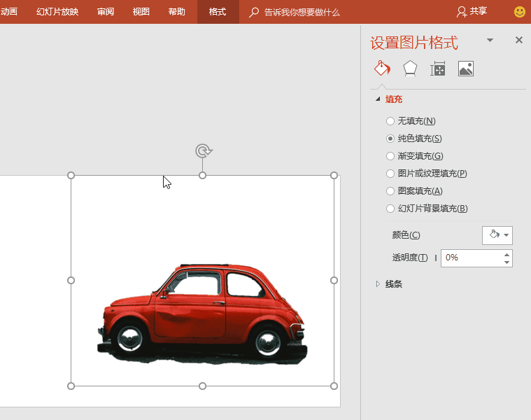Click the smiley feedback icon
Image resolution: width=531 pixels, height=420 pixels.
pyautogui.click(x=520, y=12)
